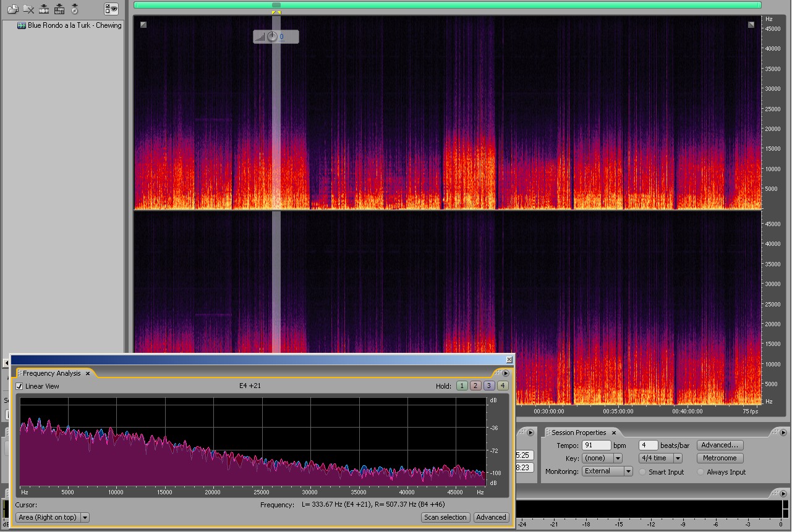The width and height of the screenshot is (792, 532).
Task: Click the Tempo bpm input field
Action: (x=597, y=445)
